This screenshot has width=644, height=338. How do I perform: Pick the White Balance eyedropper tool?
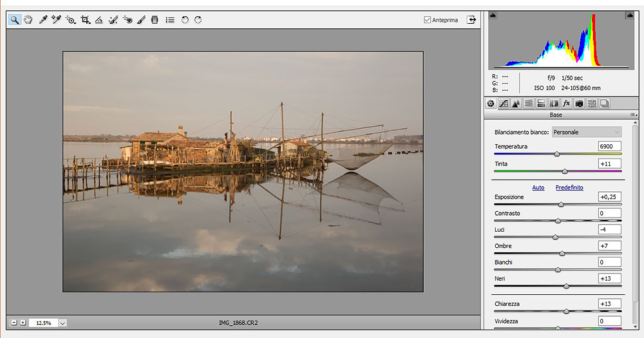coord(43,20)
